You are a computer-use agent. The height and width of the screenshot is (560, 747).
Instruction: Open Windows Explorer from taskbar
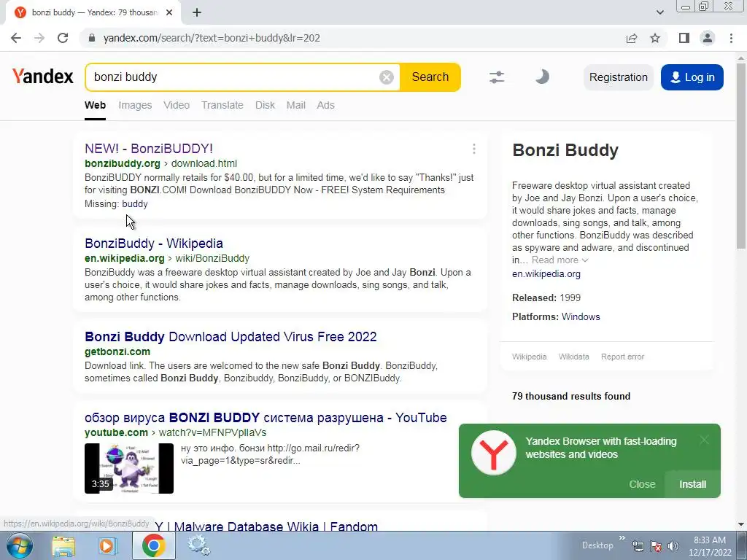63,546
